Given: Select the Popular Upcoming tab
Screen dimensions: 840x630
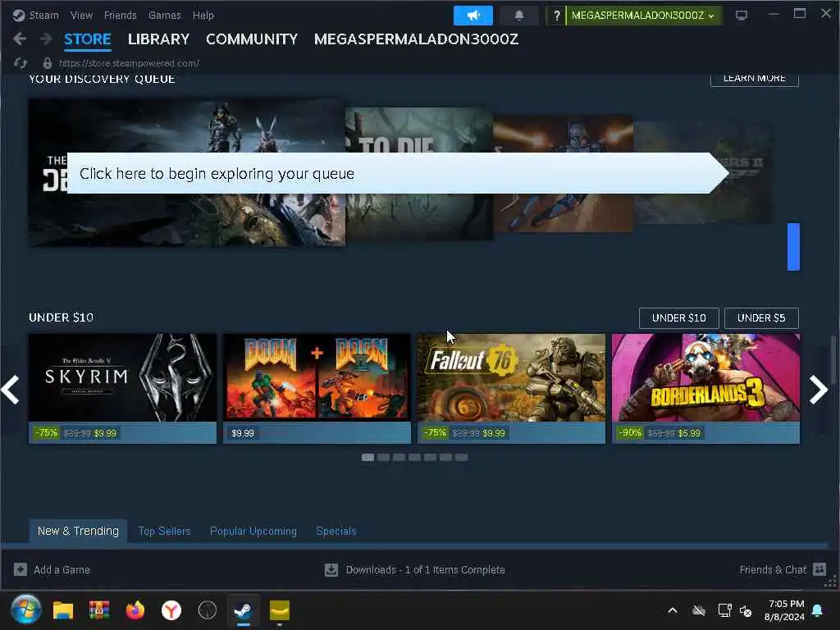Looking at the screenshot, I should (x=253, y=531).
